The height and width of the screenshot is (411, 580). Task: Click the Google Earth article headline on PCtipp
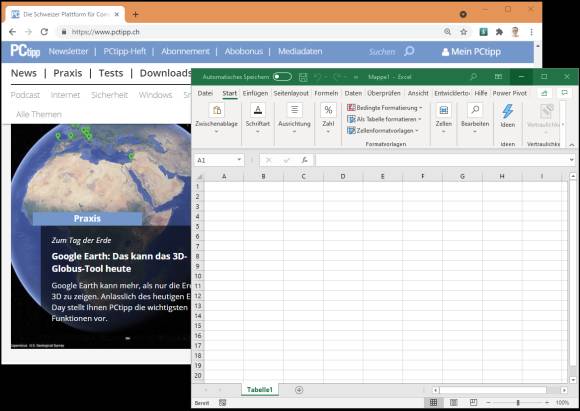click(119, 262)
